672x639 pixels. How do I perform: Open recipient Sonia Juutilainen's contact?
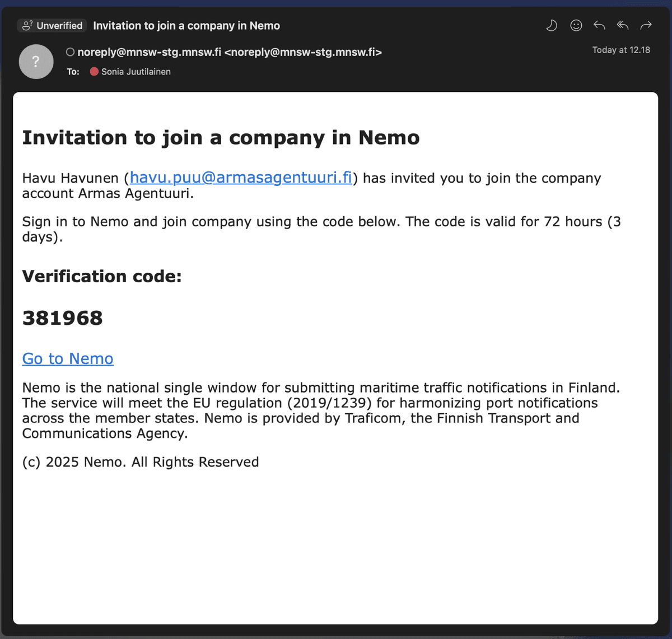pos(136,72)
